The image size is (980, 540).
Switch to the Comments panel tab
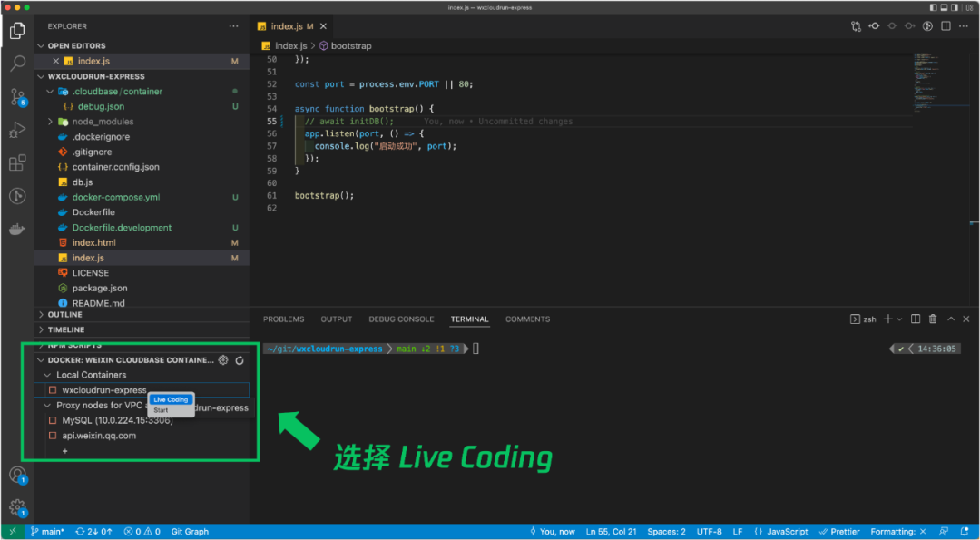coord(527,319)
